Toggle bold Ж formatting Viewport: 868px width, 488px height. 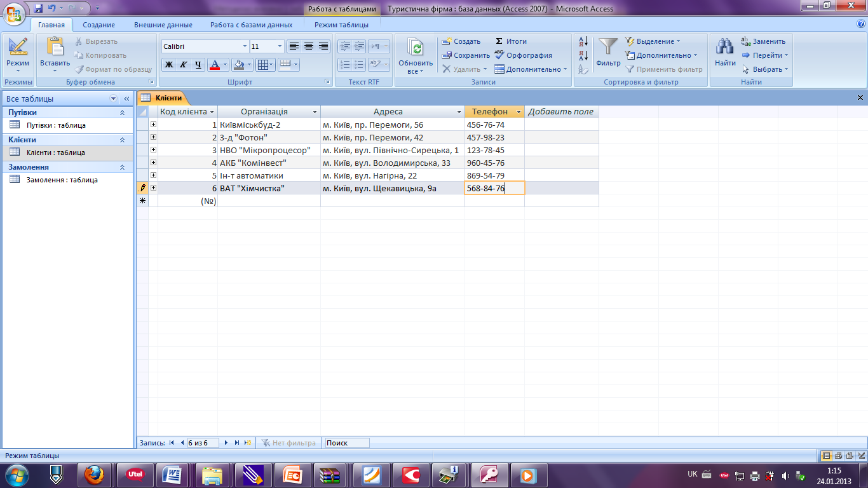pos(169,64)
